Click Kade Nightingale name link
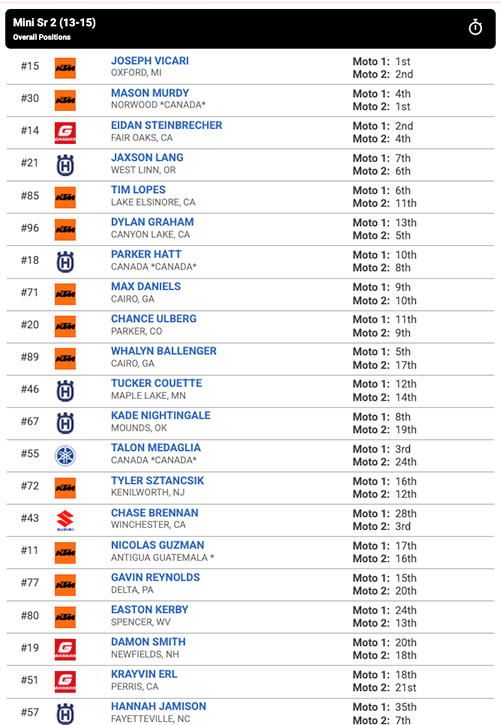The image size is (501, 725). (161, 415)
